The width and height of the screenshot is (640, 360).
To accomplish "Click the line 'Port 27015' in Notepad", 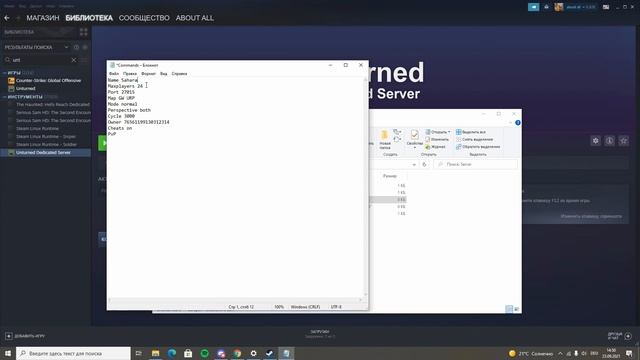I will 121,92.
